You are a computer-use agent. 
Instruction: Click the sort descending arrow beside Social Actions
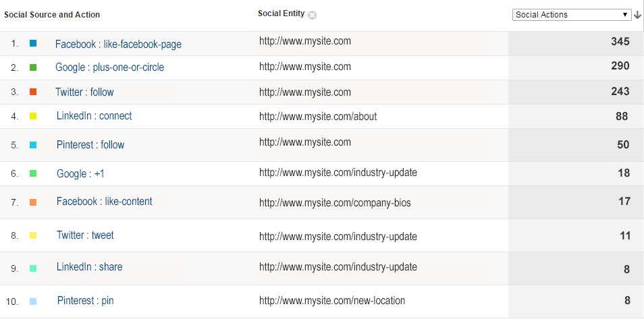637,15
